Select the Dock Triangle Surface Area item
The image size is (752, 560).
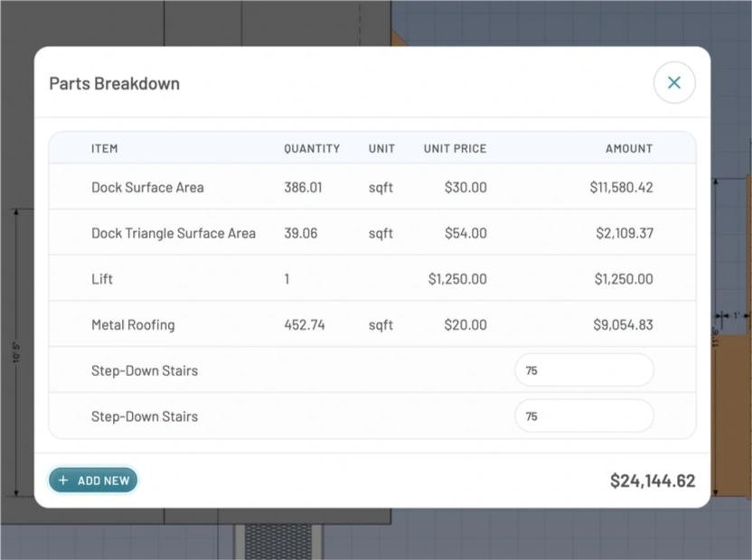pyautogui.click(x=174, y=233)
